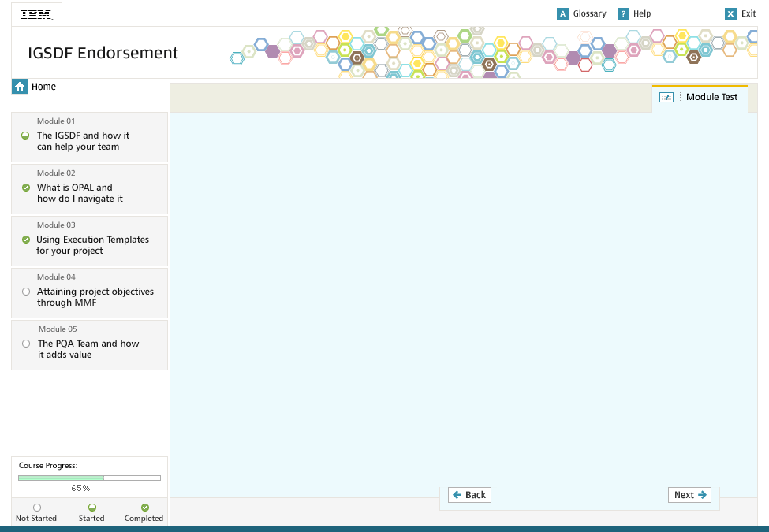Click the Module 01 started status icon
Image resolution: width=769 pixels, height=532 pixels.
coord(25,136)
